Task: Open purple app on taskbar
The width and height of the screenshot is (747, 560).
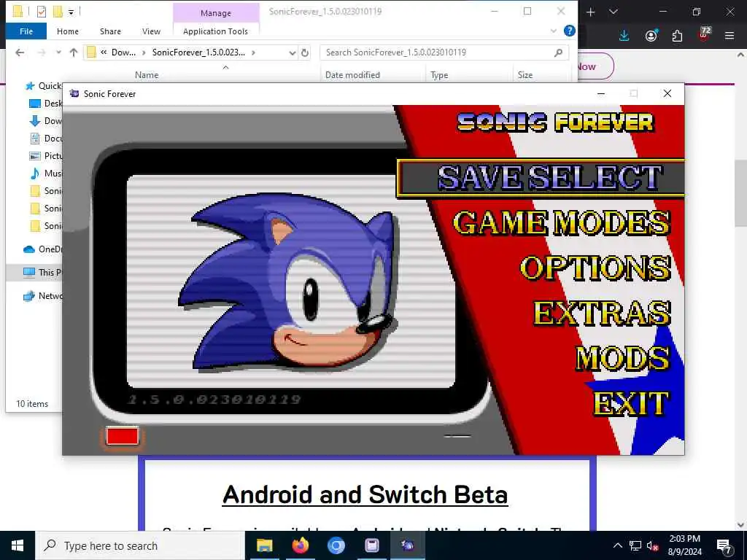Action: [x=371, y=545]
